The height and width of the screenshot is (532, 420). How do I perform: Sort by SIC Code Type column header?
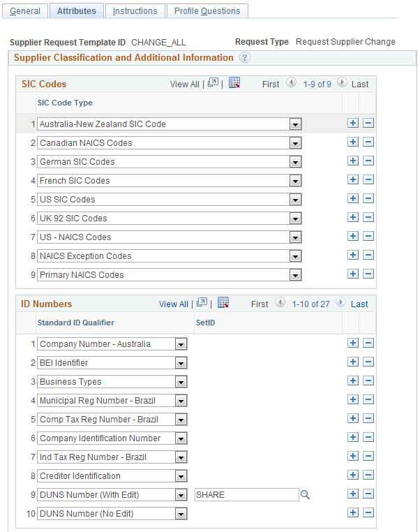coord(65,103)
